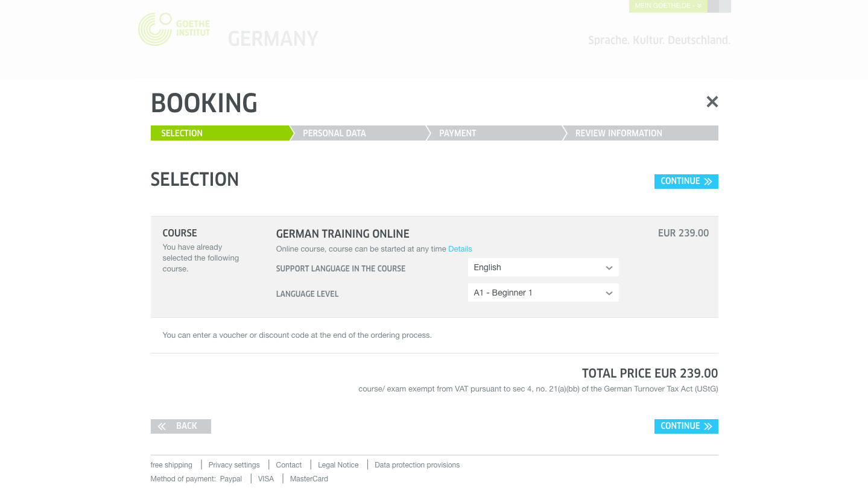
Task: Click the MasterCard payment method link
Action: (x=309, y=479)
